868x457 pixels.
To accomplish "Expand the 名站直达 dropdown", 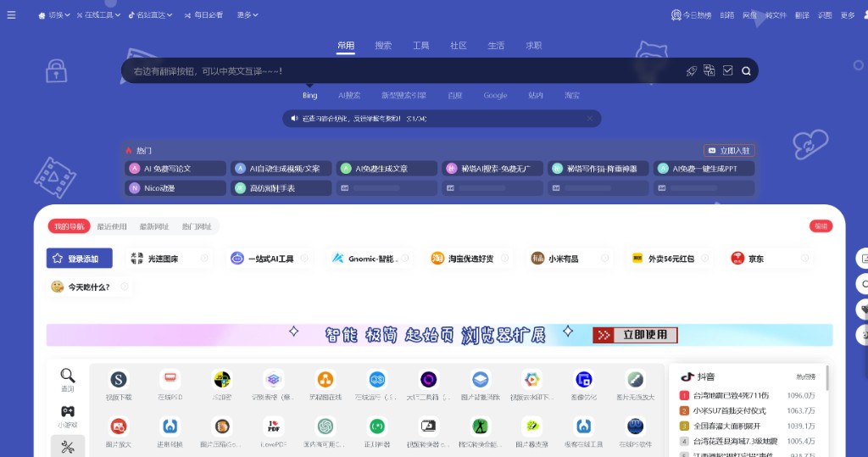I will tap(150, 15).
